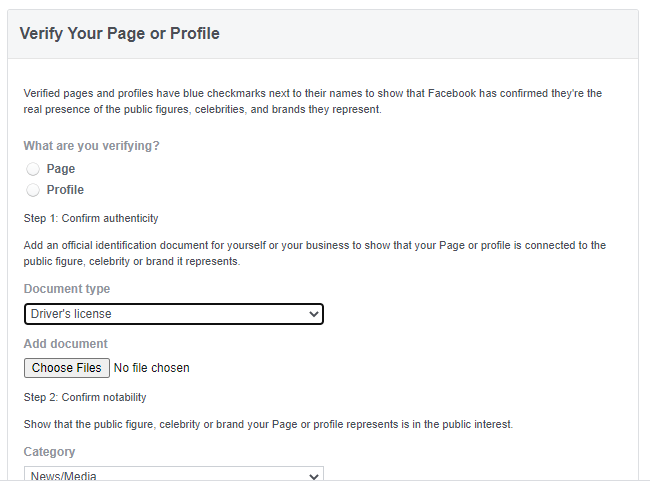Select the Profile radio button
Image resolution: width=650 pixels, height=486 pixels.
point(33,190)
